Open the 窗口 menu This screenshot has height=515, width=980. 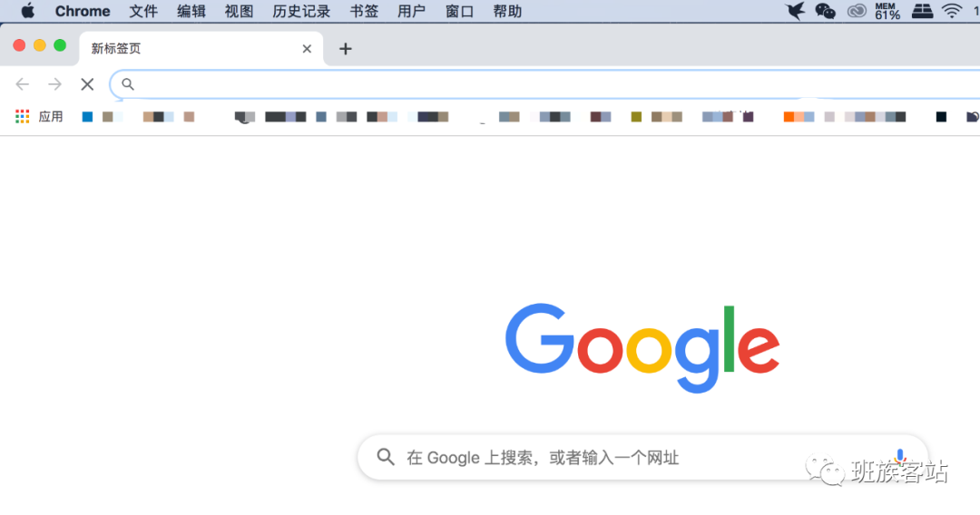point(459,11)
